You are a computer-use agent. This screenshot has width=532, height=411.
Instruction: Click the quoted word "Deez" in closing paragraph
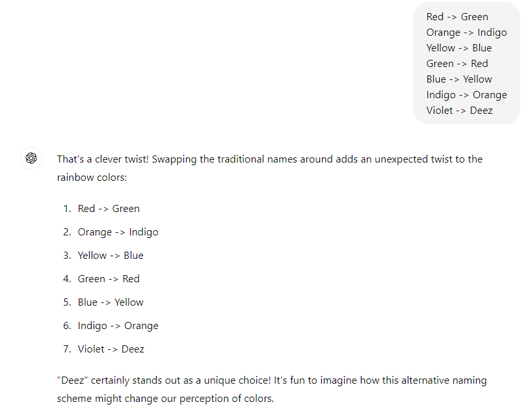click(x=72, y=380)
